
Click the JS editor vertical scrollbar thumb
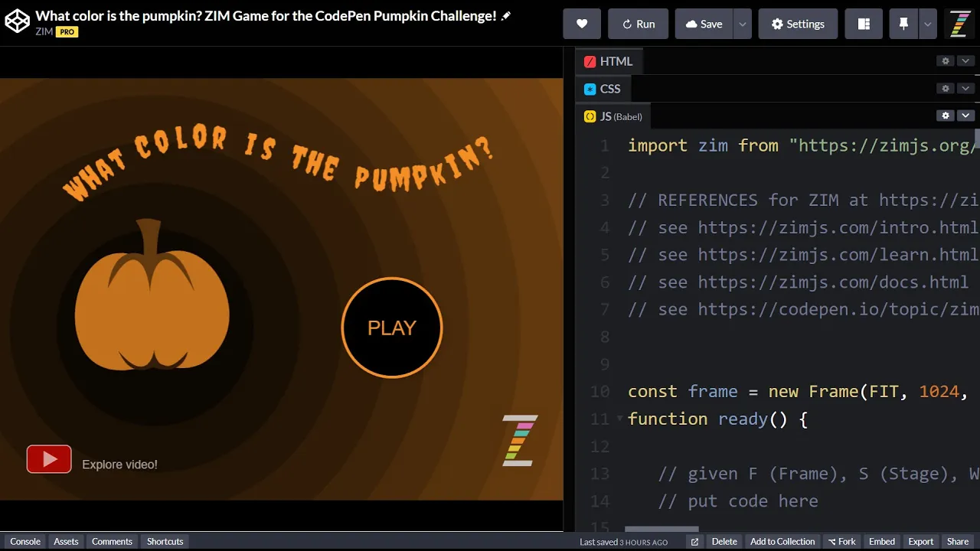977,140
